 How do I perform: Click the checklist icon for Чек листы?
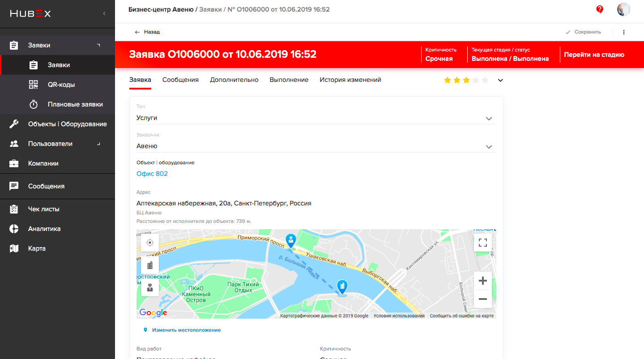tap(14, 209)
